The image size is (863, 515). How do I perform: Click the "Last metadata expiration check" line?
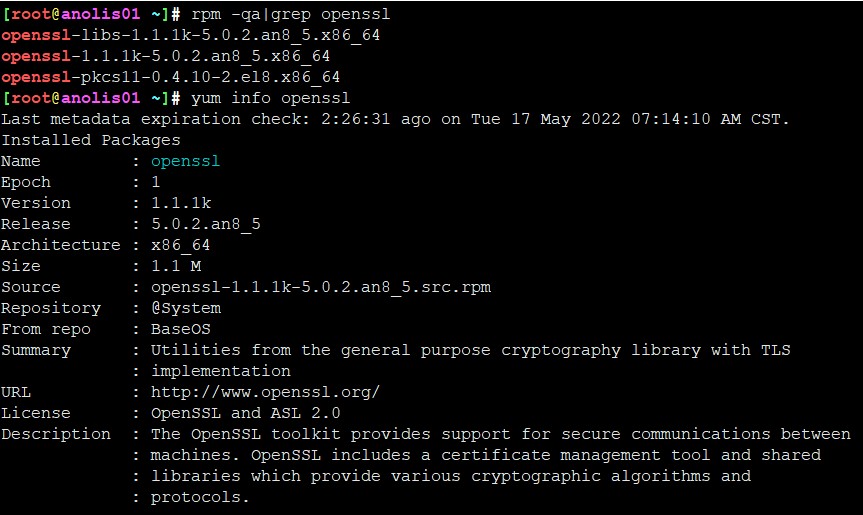click(x=395, y=119)
